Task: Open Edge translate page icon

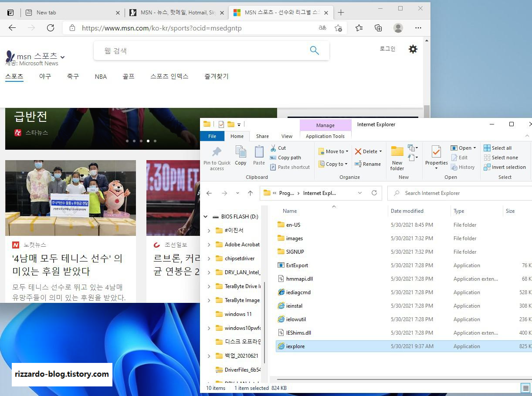Action: (322, 28)
